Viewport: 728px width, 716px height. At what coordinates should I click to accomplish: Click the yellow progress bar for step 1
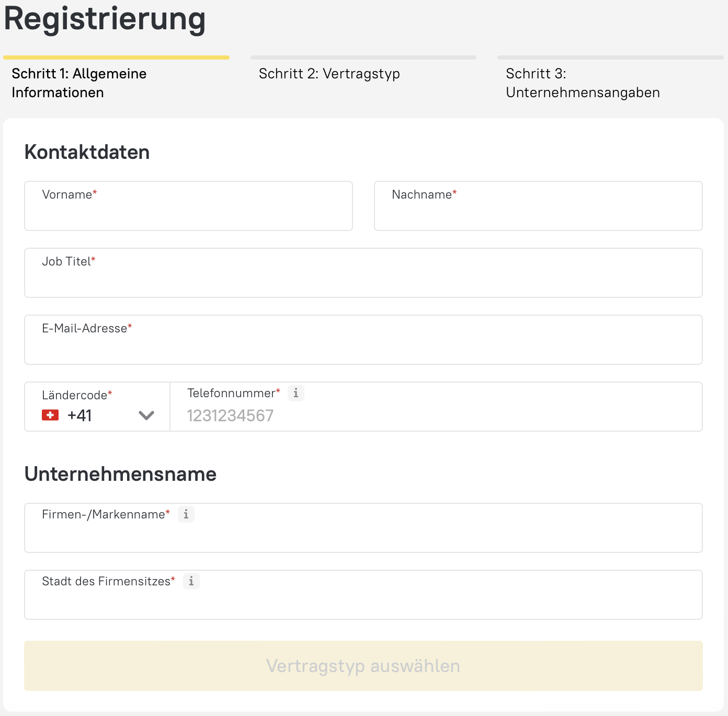tap(116, 57)
